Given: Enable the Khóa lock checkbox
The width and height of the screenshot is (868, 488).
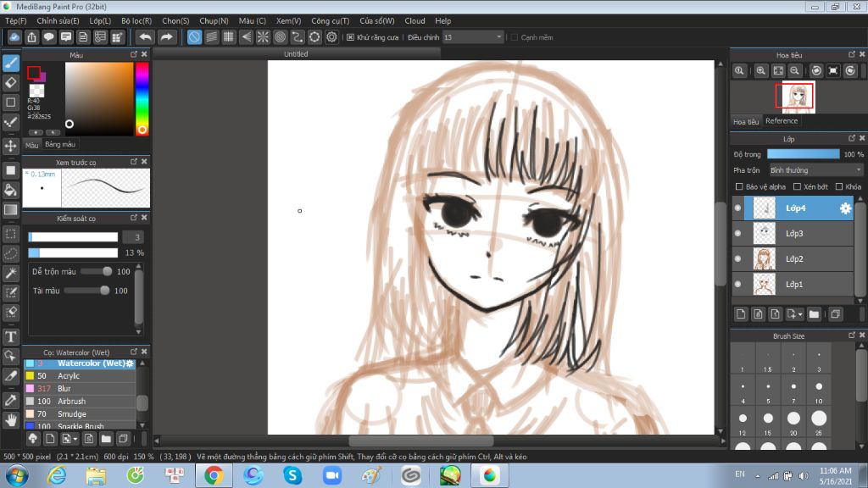Looking at the screenshot, I should click(839, 186).
